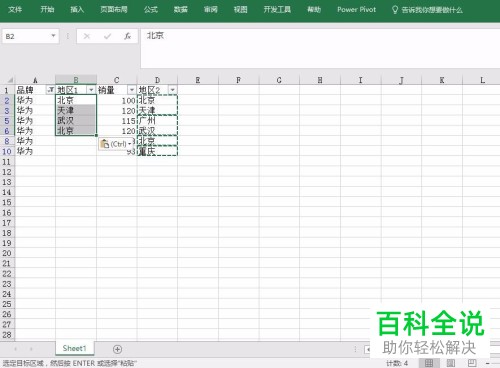
Task: Switch to the 公式 ribbon tab
Action: [151, 10]
